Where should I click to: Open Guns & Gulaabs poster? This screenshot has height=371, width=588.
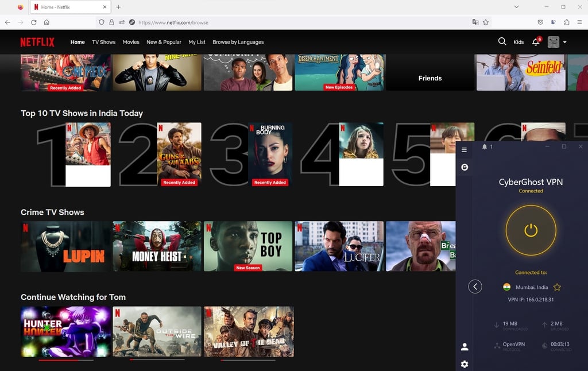[179, 154]
